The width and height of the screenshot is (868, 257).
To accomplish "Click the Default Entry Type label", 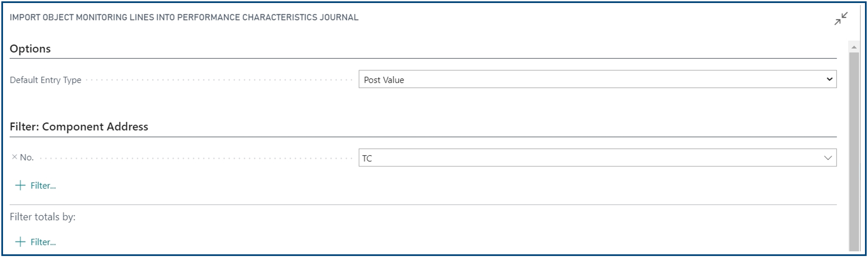I will pos(46,80).
